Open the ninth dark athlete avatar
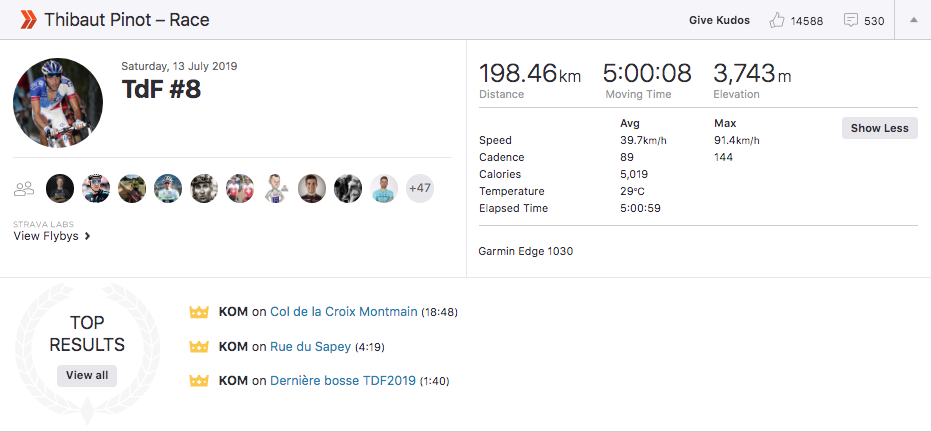This screenshot has width=931, height=432. [348, 189]
